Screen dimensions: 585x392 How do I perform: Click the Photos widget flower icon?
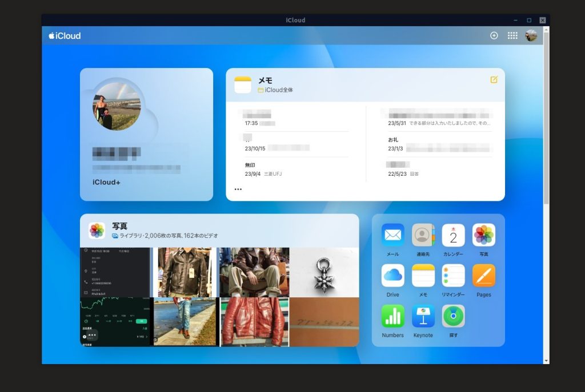click(97, 231)
